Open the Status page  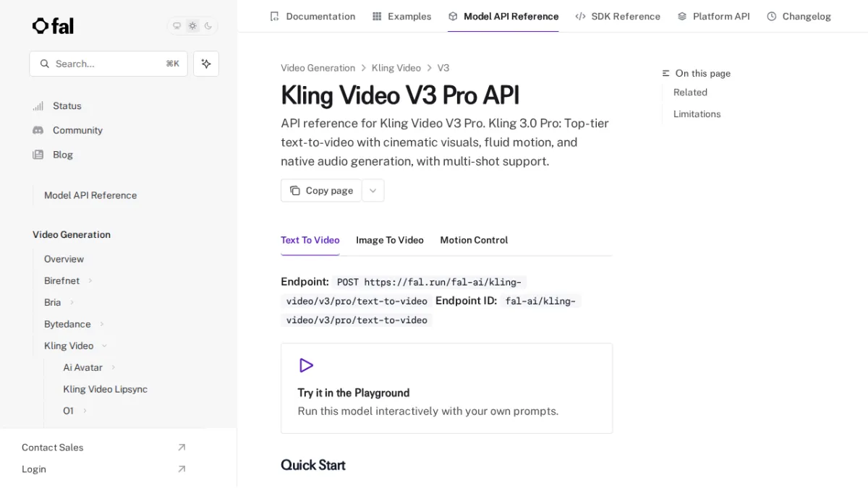tap(67, 106)
